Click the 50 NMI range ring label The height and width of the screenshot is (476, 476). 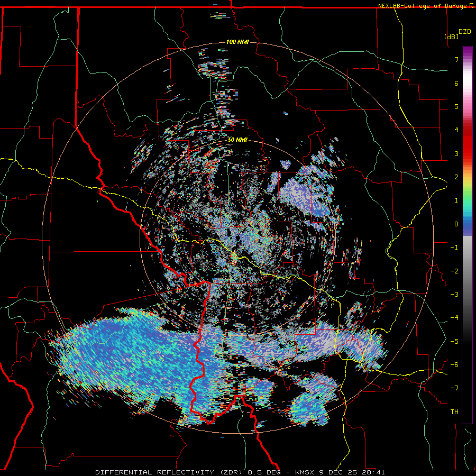click(237, 140)
